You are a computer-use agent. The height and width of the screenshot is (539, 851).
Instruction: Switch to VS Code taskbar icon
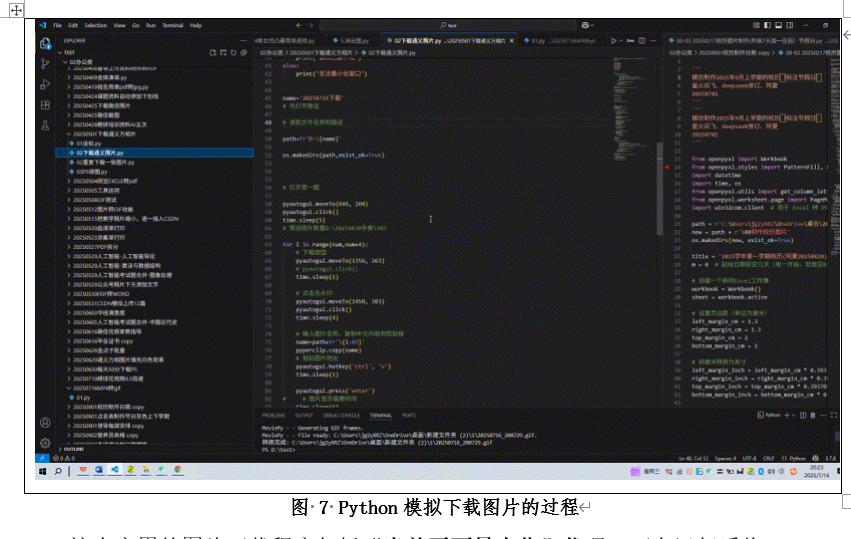[x=115, y=470]
